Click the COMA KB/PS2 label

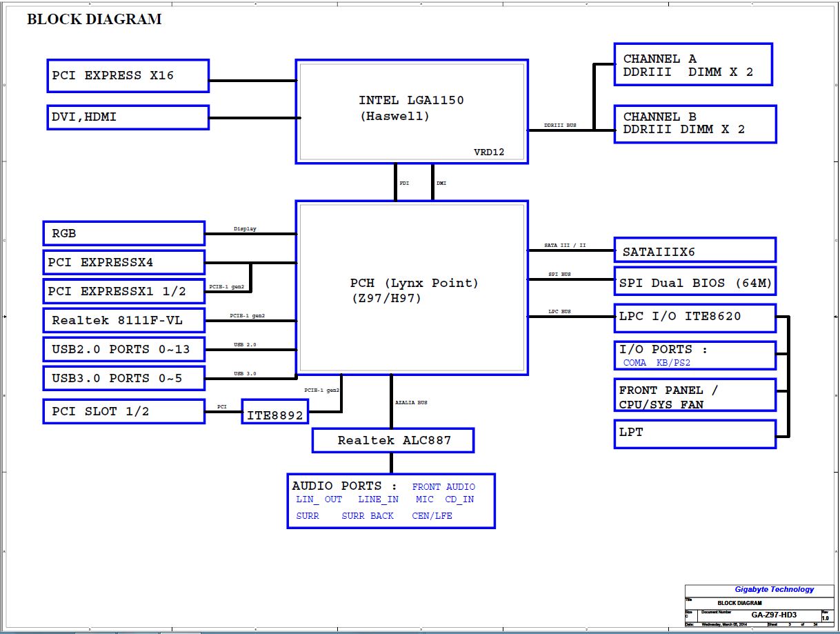click(x=657, y=363)
